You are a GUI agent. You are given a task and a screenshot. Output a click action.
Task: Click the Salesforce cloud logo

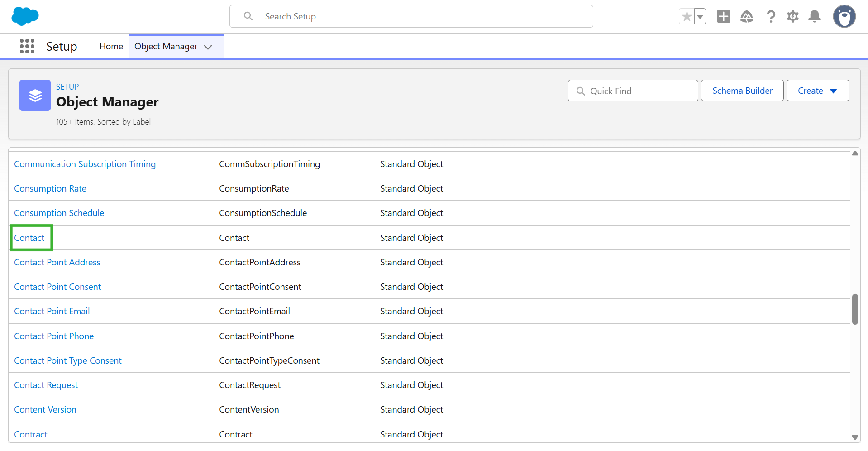coord(25,16)
